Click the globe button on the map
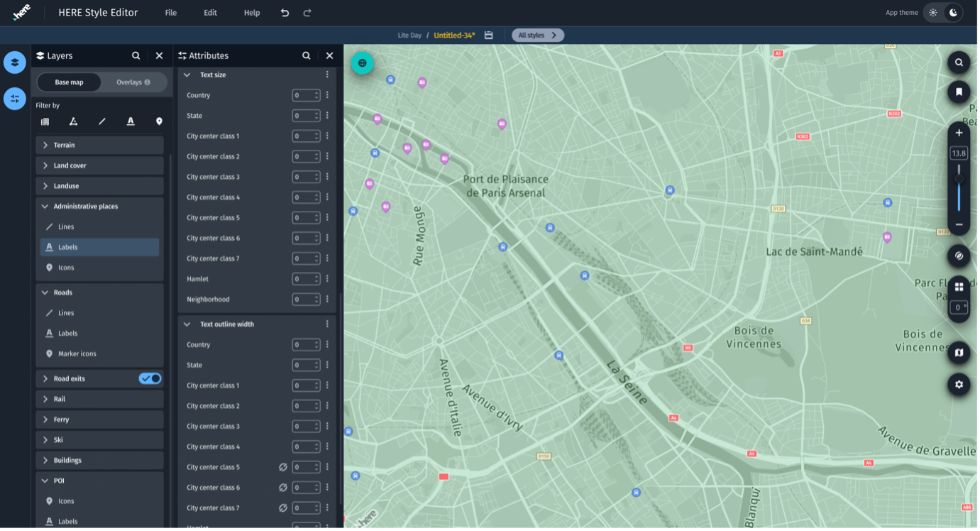This screenshot has width=980, height=531. tap(362, 63)
